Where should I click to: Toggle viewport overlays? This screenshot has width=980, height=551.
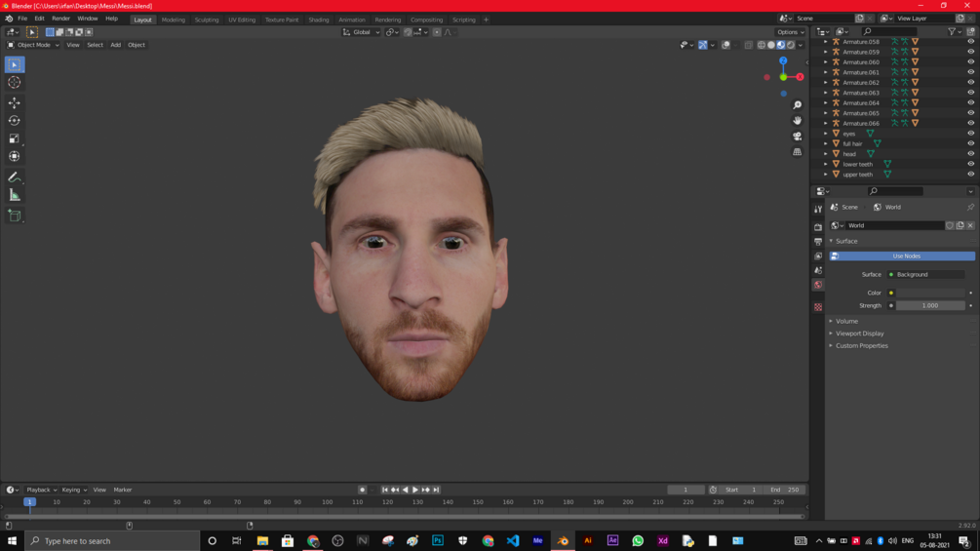click(725, 45)
